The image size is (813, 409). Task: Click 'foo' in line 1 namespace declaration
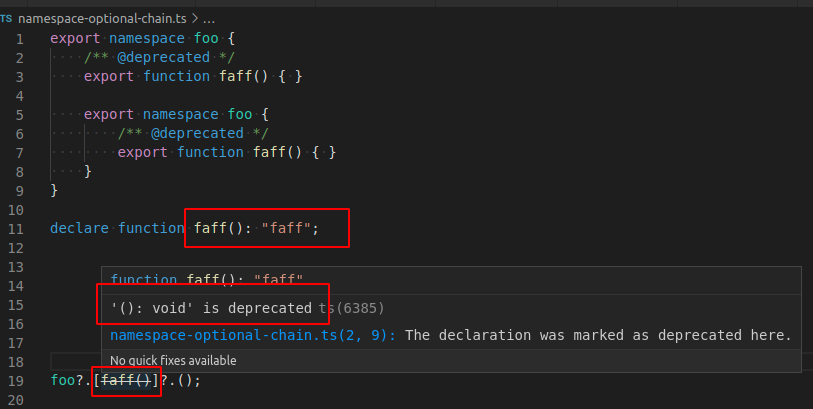(206, 38)
